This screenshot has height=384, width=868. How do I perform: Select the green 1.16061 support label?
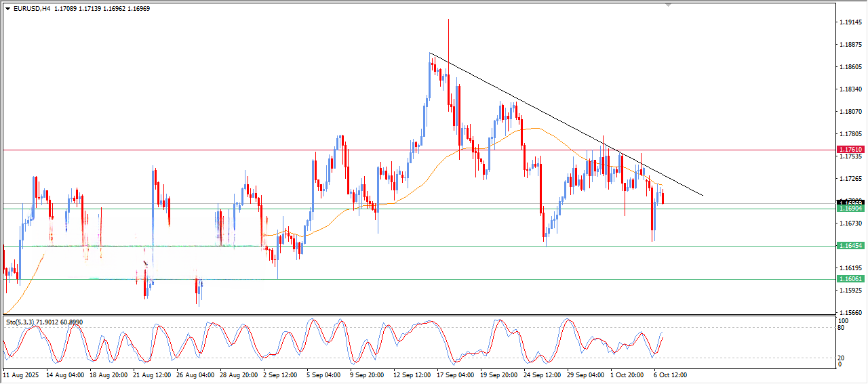[850, 279]
